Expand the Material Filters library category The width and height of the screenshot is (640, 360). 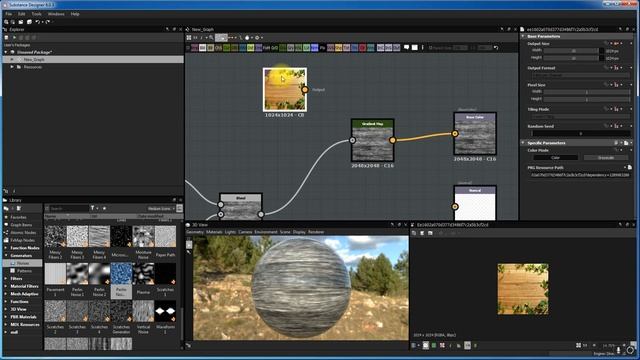pos(6,286)
